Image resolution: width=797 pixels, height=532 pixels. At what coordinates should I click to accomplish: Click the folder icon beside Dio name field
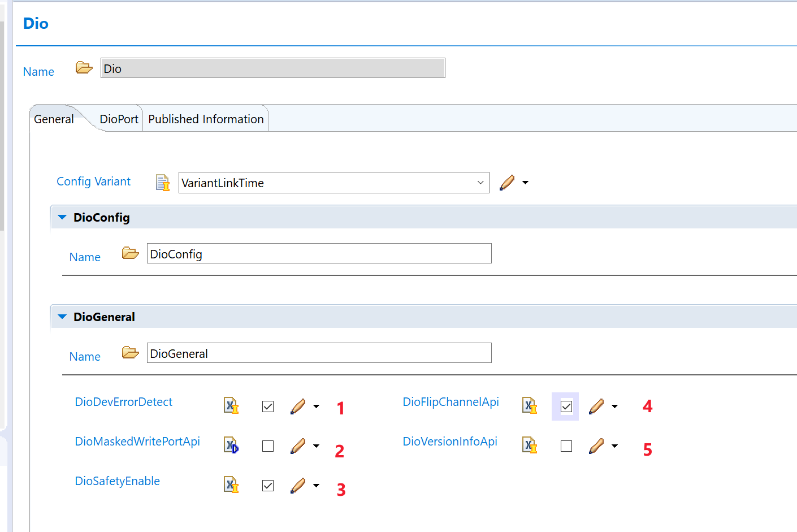(84, 68)
